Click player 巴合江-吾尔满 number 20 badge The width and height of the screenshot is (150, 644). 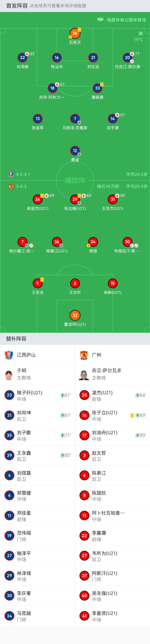[x=127, y=58]
